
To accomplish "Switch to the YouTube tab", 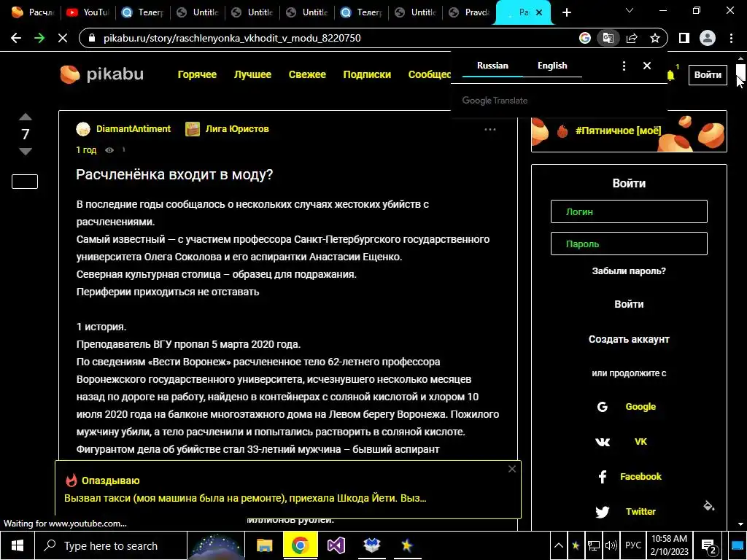I will 88,12.
